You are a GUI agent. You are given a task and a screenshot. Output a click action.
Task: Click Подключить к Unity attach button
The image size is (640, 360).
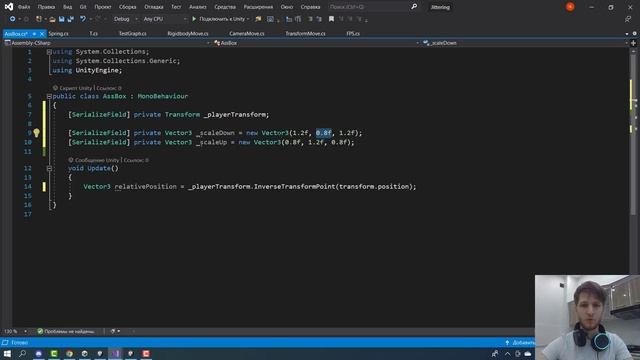click(x=220, y=19)
